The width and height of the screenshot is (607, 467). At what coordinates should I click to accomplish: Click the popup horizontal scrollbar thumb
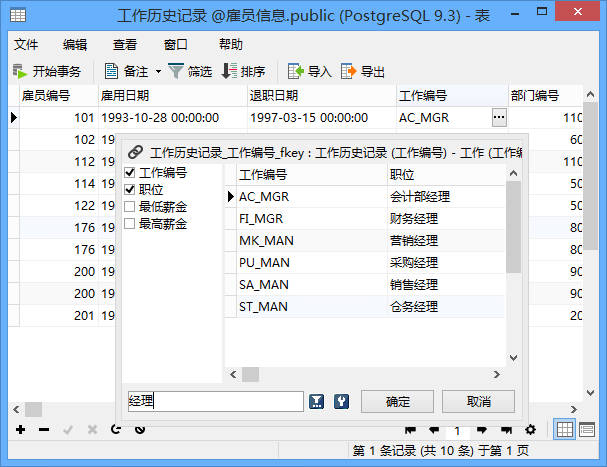[x=250, y=374]
